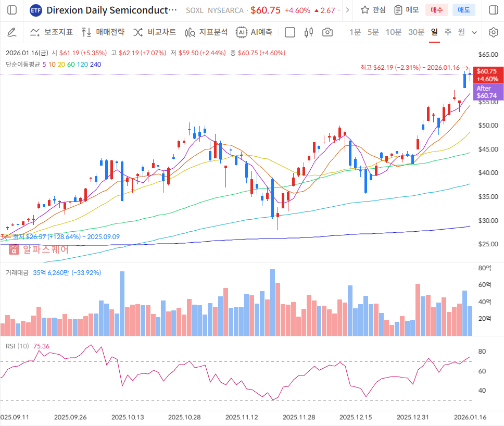Click the blue 매도 sell button
The width and height of the screenshot is (504, 426).
point(463,10)
